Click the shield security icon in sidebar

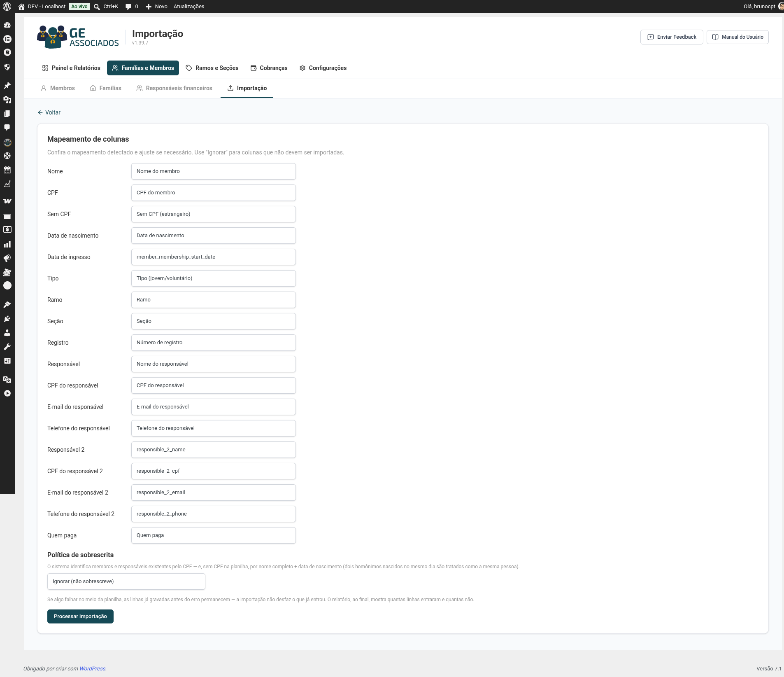click(x=7, y=67)
